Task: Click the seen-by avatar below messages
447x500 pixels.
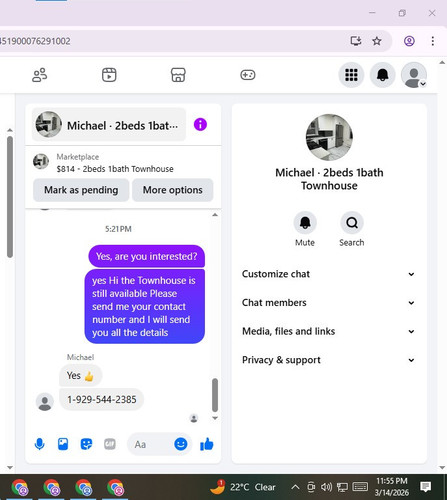Action: click(x=194, y=418)
